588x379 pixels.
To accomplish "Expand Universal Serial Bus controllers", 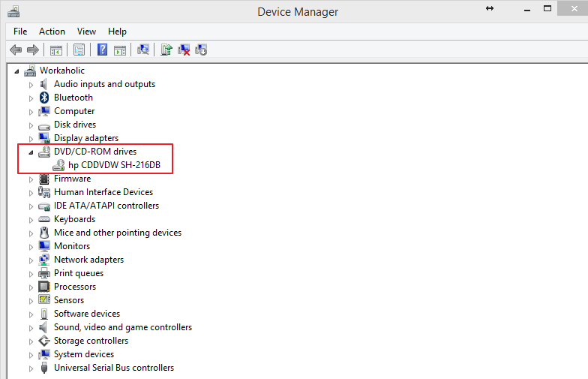I will (31, 368).
